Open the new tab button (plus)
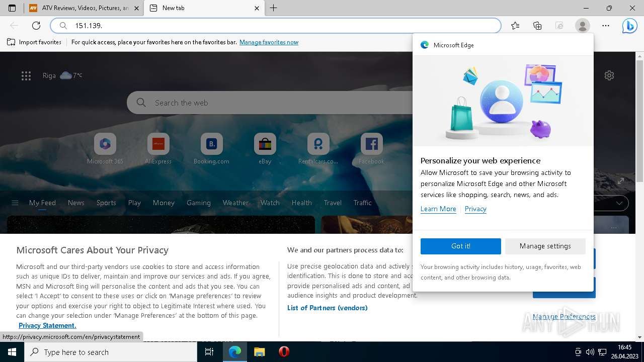 274,8
